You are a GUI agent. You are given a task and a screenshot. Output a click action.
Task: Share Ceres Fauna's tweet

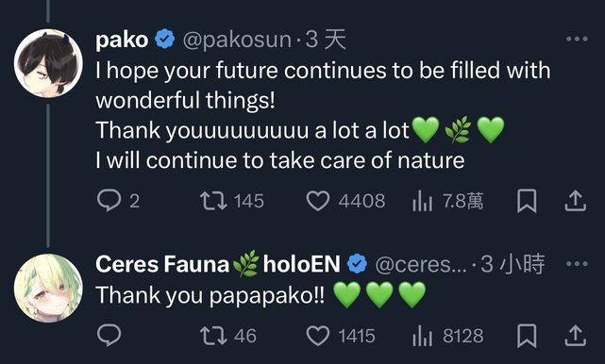[576, 335]
